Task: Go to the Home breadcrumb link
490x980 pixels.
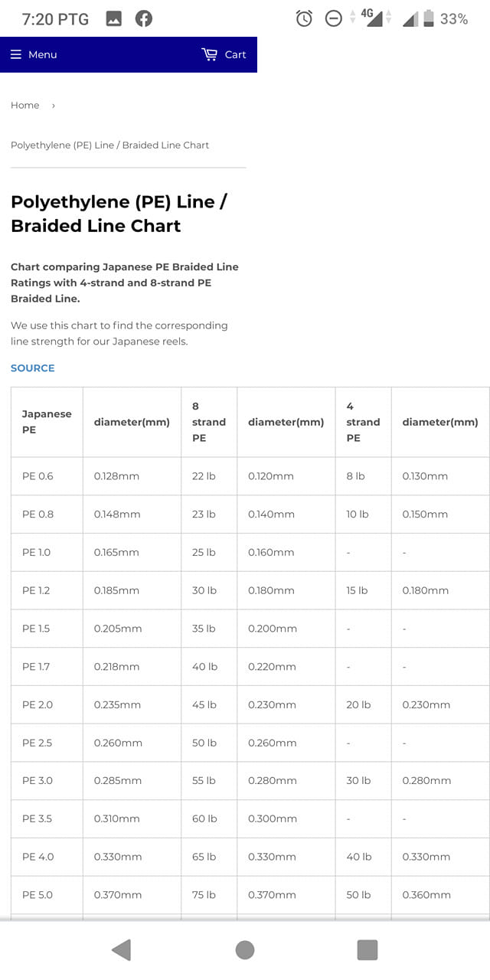Action: 24,106
